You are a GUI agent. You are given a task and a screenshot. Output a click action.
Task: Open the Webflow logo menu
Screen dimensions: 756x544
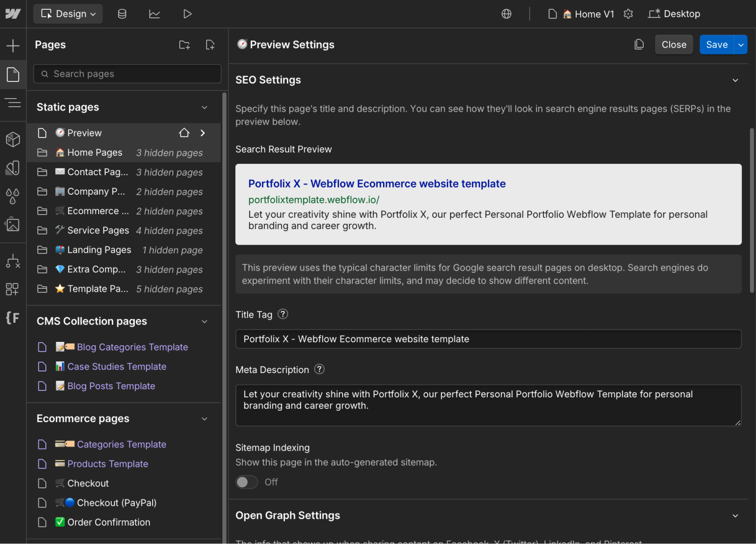click(13, 13)
